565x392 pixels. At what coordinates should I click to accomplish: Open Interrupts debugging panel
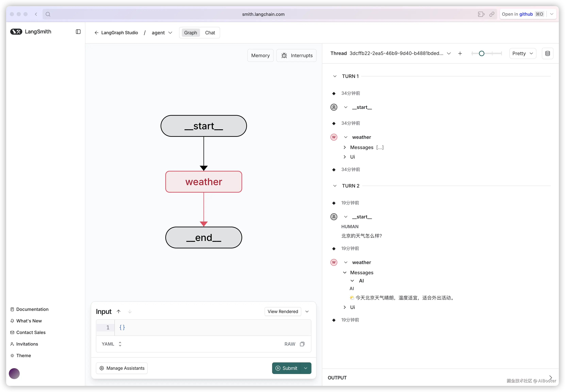coord(296,55)
